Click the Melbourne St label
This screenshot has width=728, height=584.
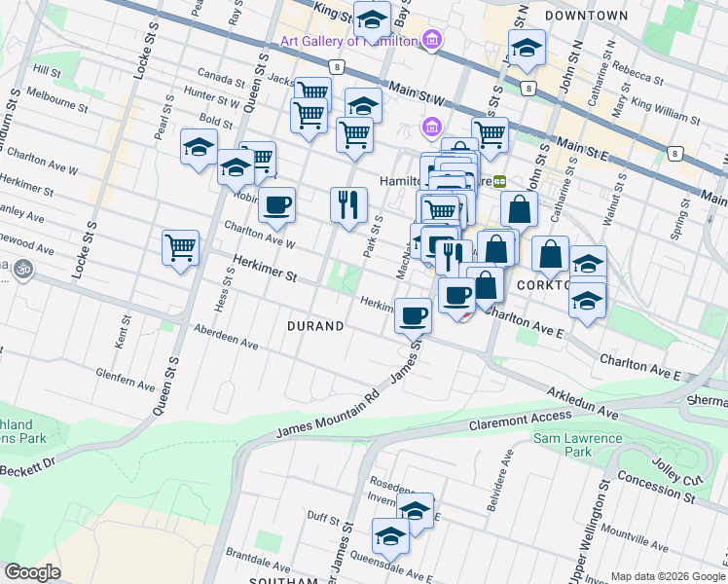pyautogui.click(x=57, y=100)
